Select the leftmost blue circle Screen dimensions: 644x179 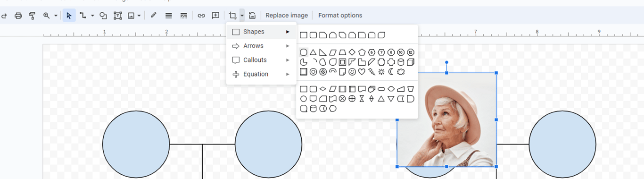coord(136,144)
